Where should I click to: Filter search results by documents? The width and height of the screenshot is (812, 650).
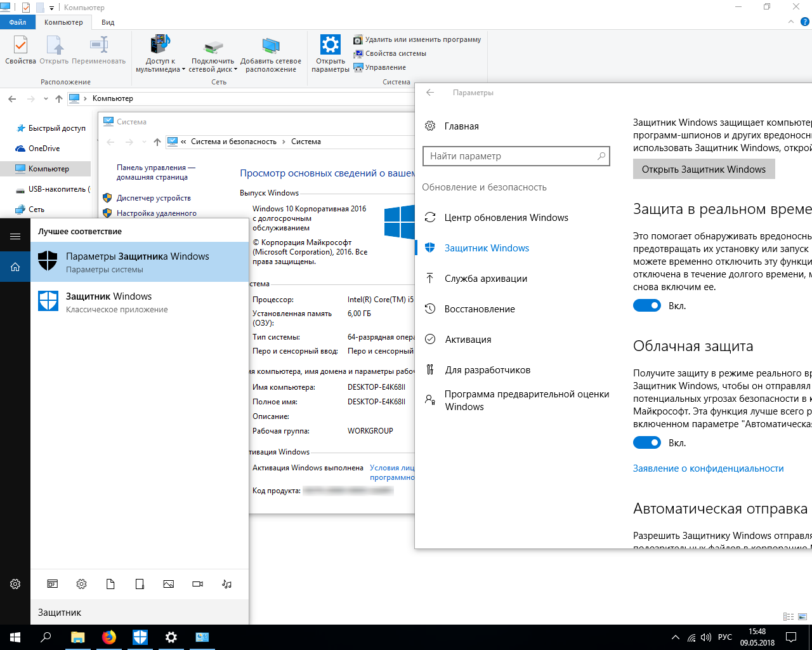[110, 584]
